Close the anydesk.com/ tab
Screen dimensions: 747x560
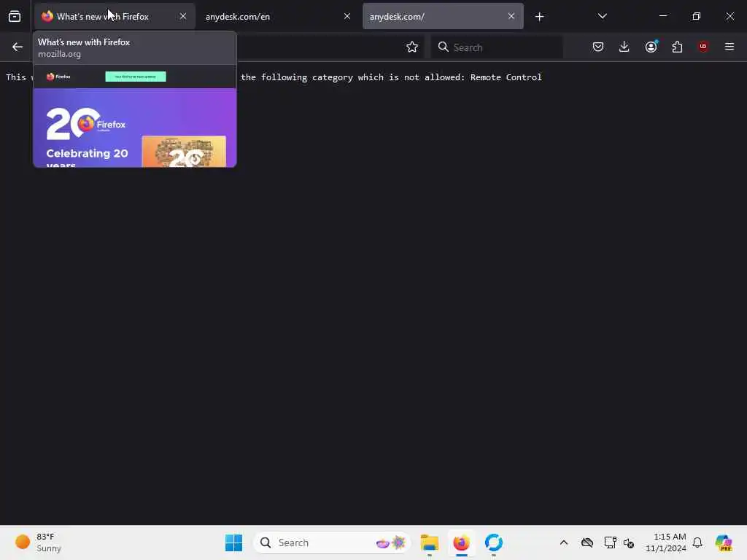pos(511,16)
